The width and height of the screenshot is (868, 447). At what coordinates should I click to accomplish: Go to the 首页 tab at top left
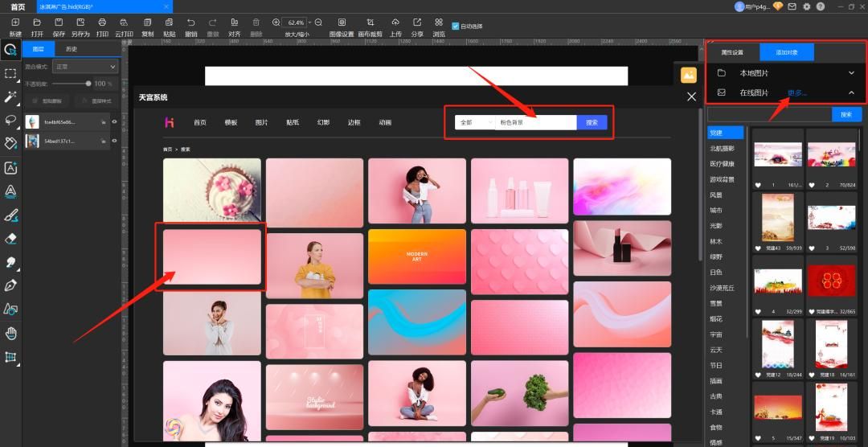pos(18,6)
